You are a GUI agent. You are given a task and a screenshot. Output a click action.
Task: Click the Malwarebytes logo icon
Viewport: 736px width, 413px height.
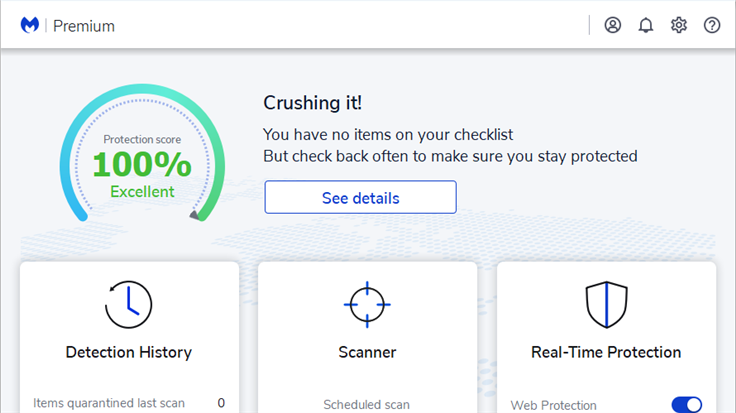29,25
